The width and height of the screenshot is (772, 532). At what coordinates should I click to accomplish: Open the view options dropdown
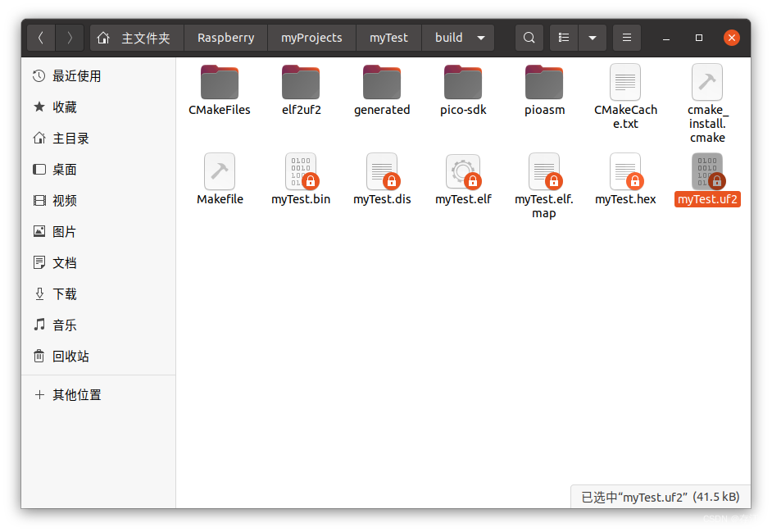[x=592, y=37]
